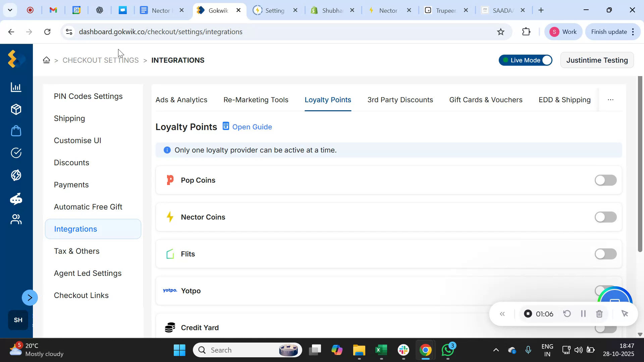644x362 pixels.
Task: Open the Analytics bar chart icon in sidebar
Action: point(16,87)
